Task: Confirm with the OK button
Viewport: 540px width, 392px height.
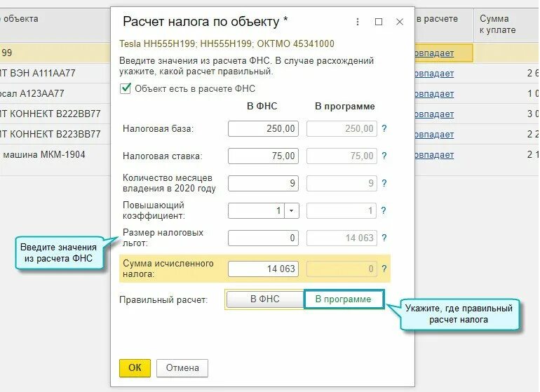Action: pyautogui.click(x=135, y=368)
